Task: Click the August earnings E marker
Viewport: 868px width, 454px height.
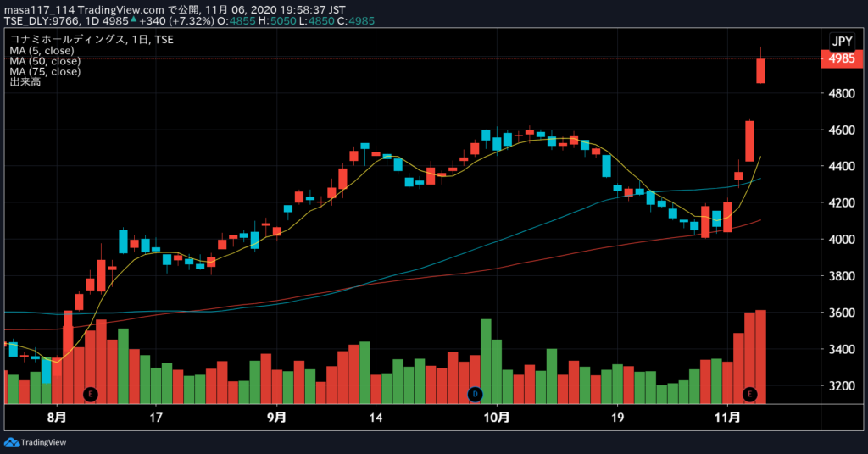Action: tap(90, 394)
